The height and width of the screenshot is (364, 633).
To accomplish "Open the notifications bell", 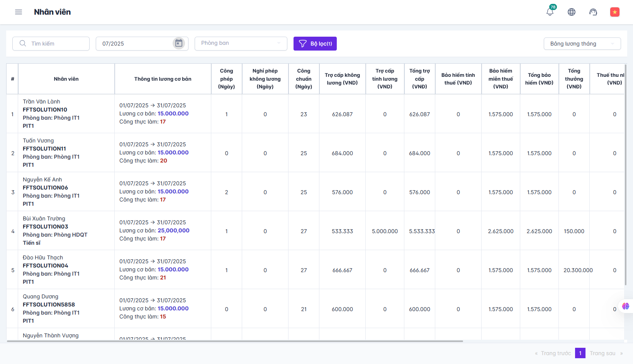I will pos(550,12).
